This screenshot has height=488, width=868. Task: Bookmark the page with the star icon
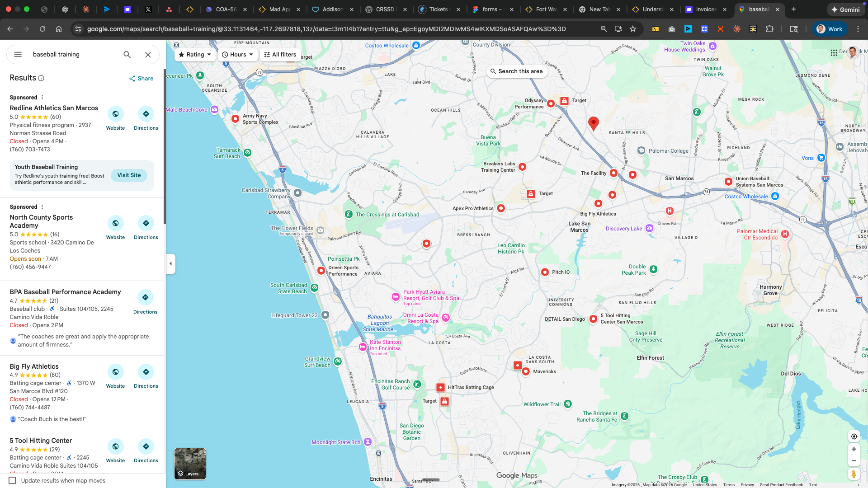[x=632, y=28]
